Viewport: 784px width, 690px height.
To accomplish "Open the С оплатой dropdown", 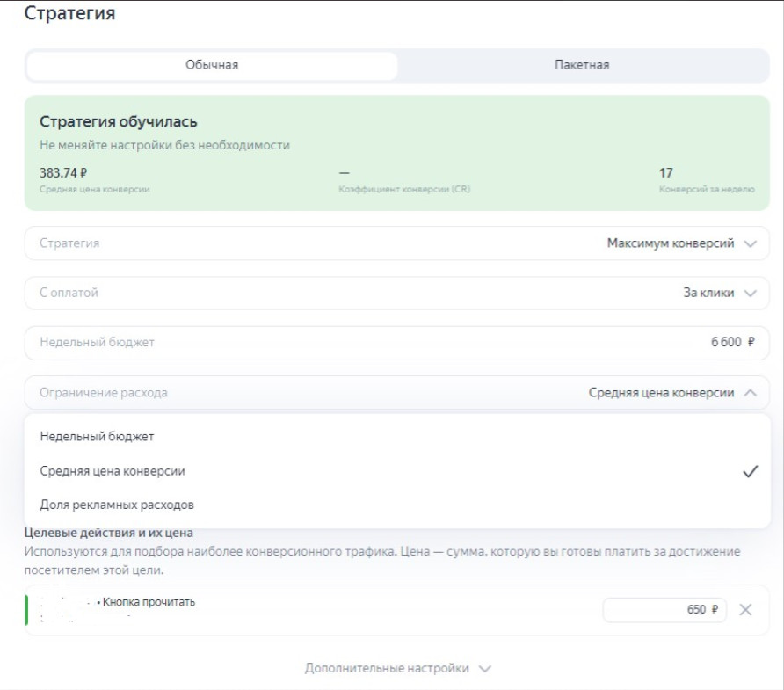I will [x=397, y=293].
